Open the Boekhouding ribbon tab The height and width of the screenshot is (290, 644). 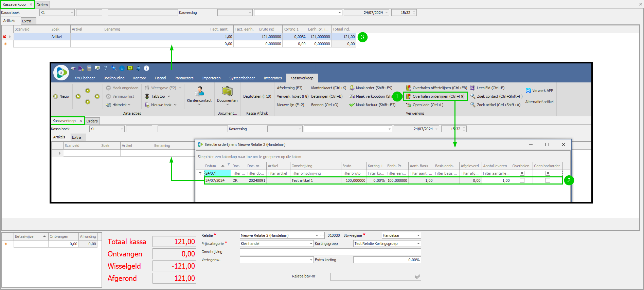[114, 78]
